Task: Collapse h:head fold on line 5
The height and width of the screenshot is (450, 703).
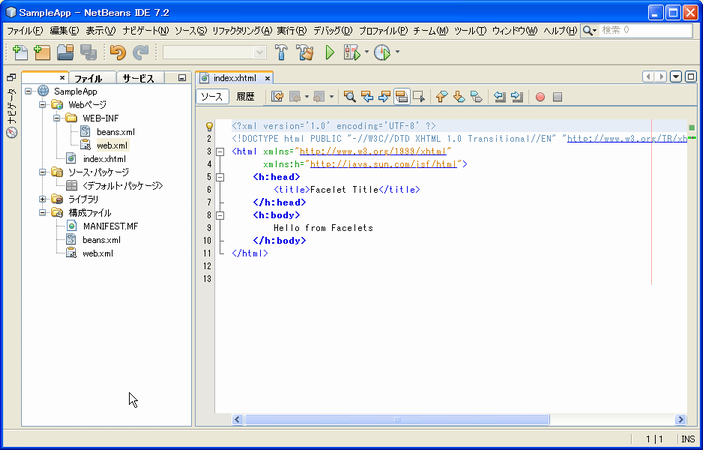Action: click(x=220, y=177)
